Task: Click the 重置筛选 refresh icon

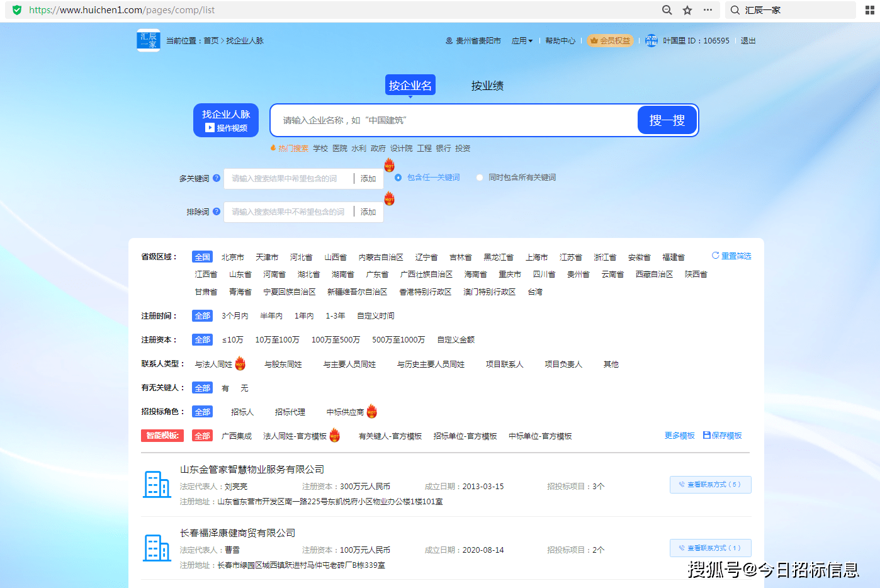Action: click(715, 256)
